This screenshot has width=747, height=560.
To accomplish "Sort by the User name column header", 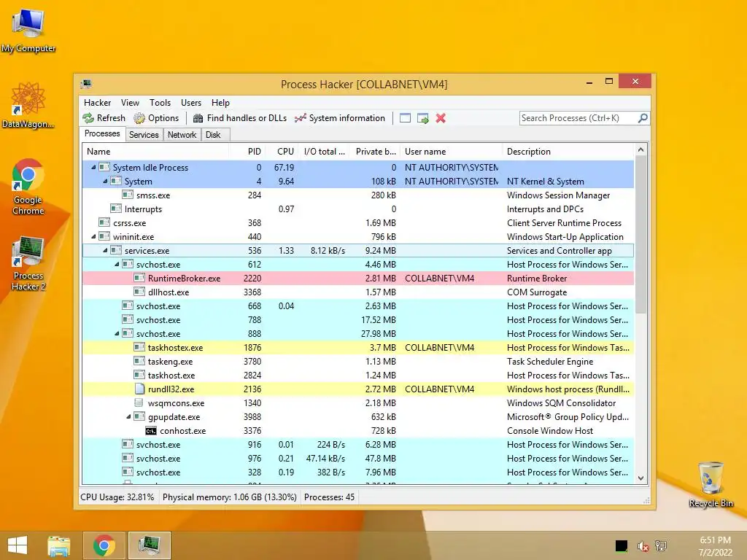I will 451,152.
